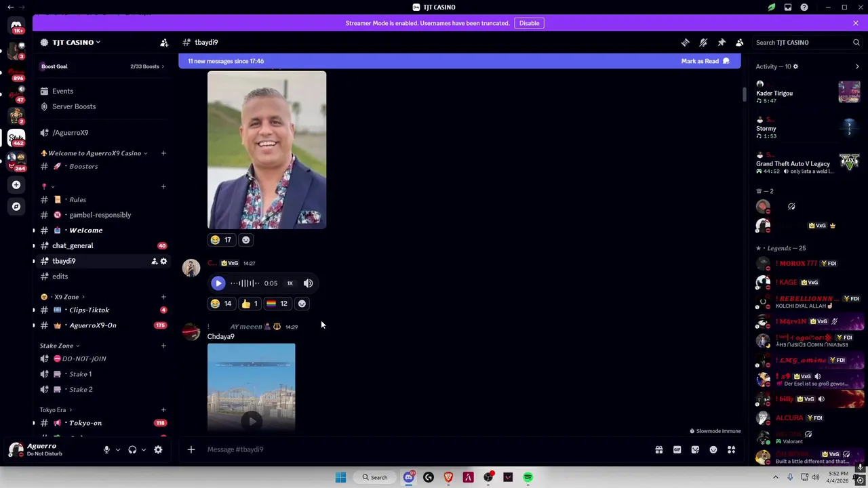Open the Threads icon in channel header
868x488 pixels.
click(685, 42)
